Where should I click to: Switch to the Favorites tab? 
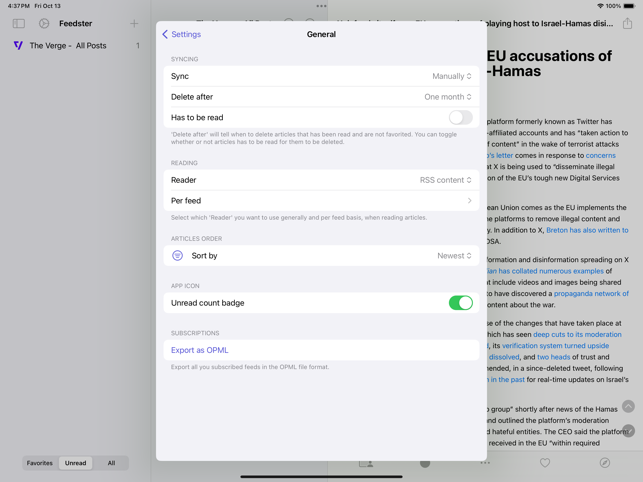[x=40, y=463]
